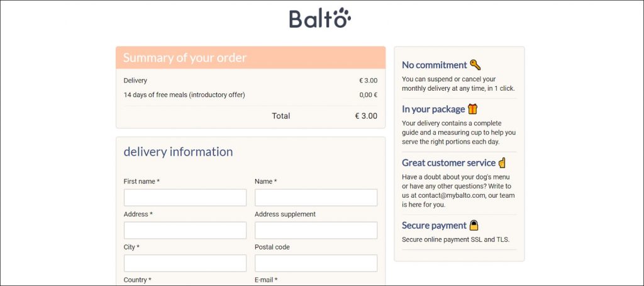
Task: Click the No commitment heading
Action: point(435,65)
